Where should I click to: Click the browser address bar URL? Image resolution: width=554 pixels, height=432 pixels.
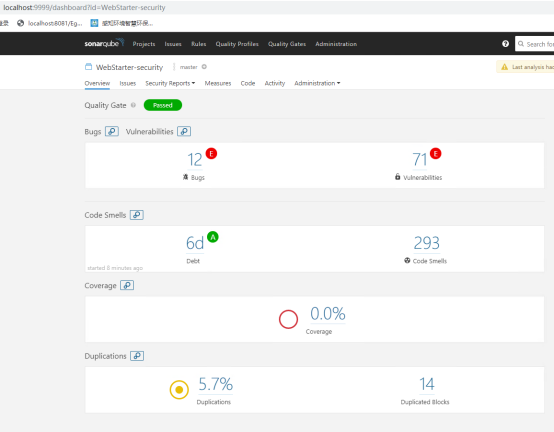[84, 7]
